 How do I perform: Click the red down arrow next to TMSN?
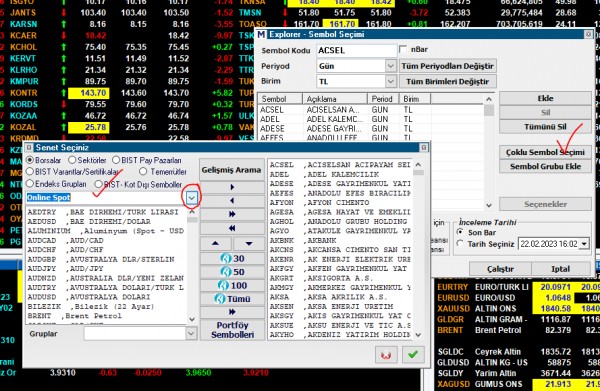pos(285,13)
